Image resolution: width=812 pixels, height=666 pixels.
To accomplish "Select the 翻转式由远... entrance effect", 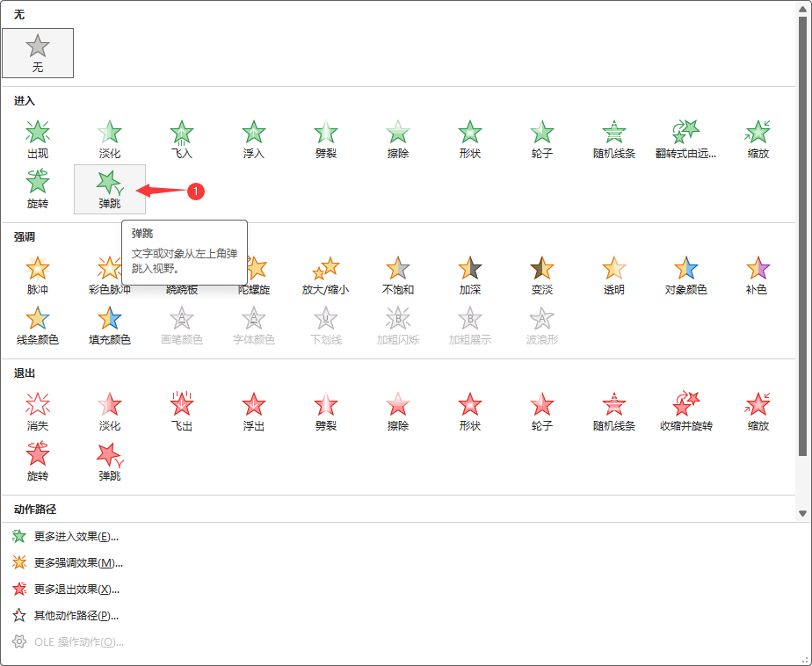I will click(685, 140).
